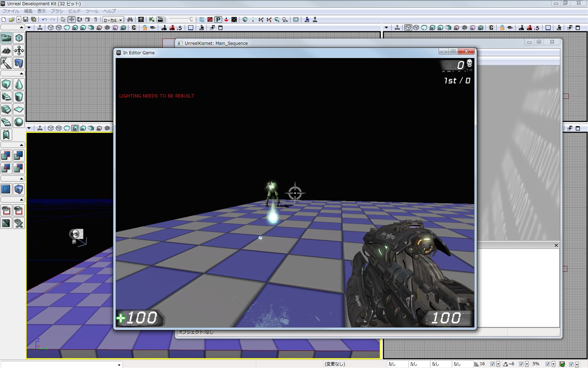
Task: Toggle the drag grid snap checkbox
Action: tap(492, 364)
